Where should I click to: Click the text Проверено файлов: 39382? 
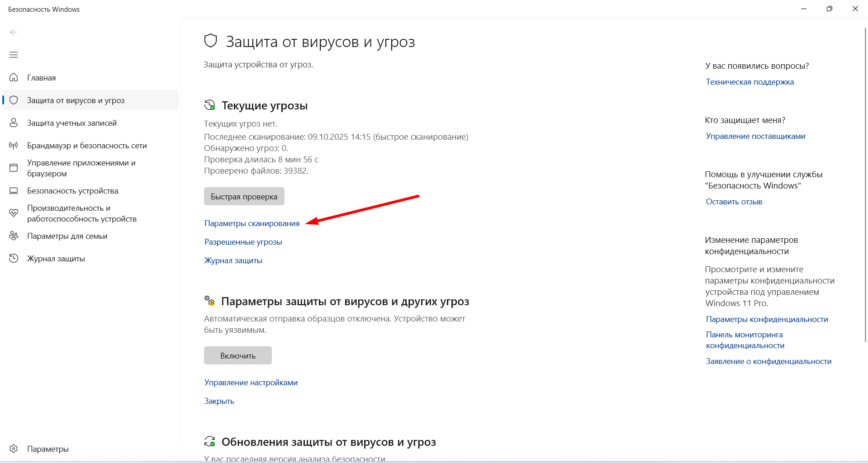(x=256, y=170)
